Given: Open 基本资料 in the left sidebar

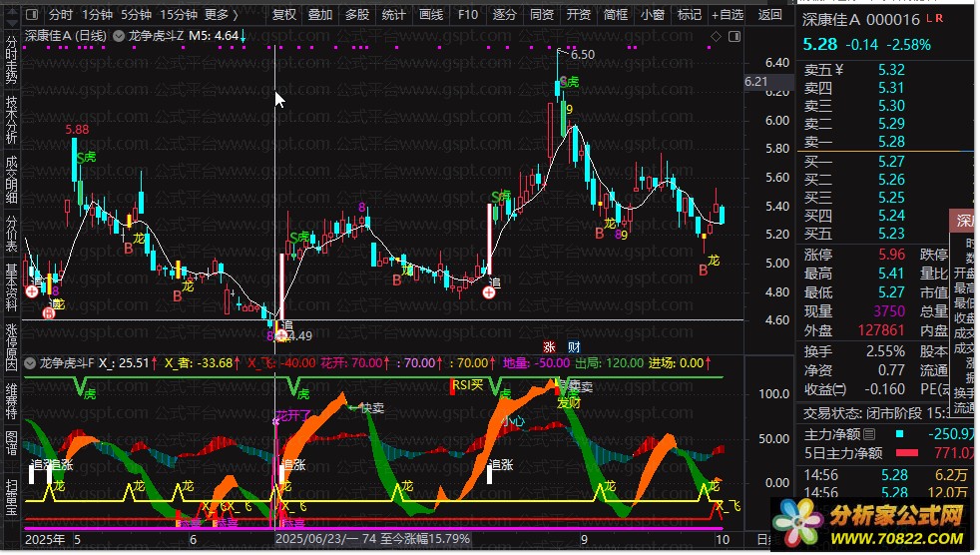Looking at the screenshot, I should (11, 287).
